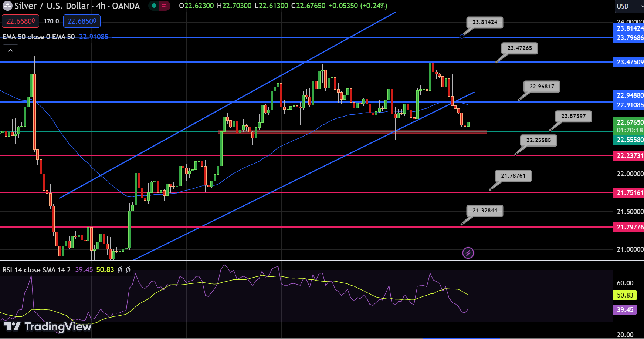This screenshot has height=339, width=644.
Task: Click the 22.25585 price callout label
Action: (x=539, y=140)
